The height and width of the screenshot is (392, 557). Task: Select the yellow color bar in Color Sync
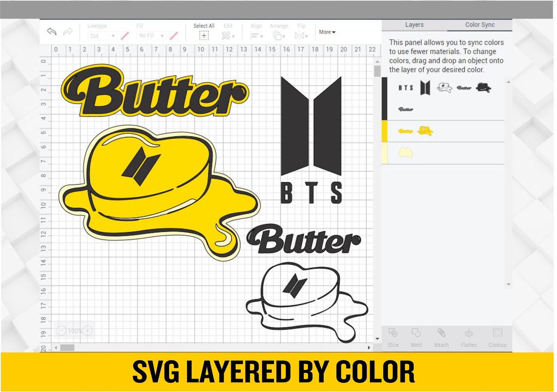385,131
